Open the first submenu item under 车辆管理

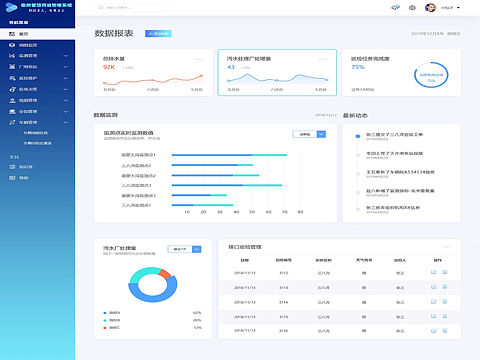click(x=36, y=133)
